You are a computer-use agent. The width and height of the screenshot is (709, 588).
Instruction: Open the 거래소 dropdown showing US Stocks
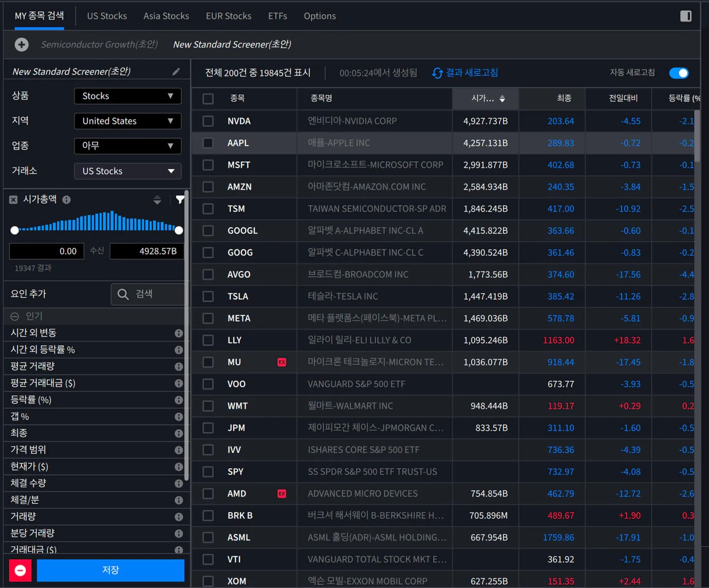click(128, 171)
